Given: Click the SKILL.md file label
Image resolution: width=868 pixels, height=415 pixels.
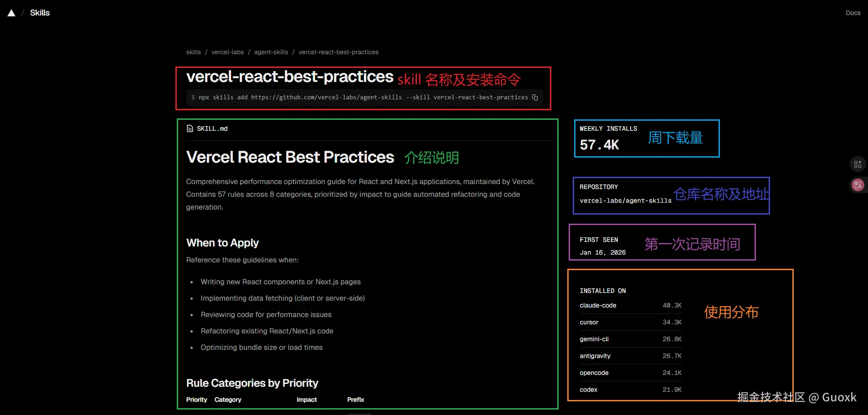Looking at the screenshot, I should pyautogui.click(x=212, y=129).
